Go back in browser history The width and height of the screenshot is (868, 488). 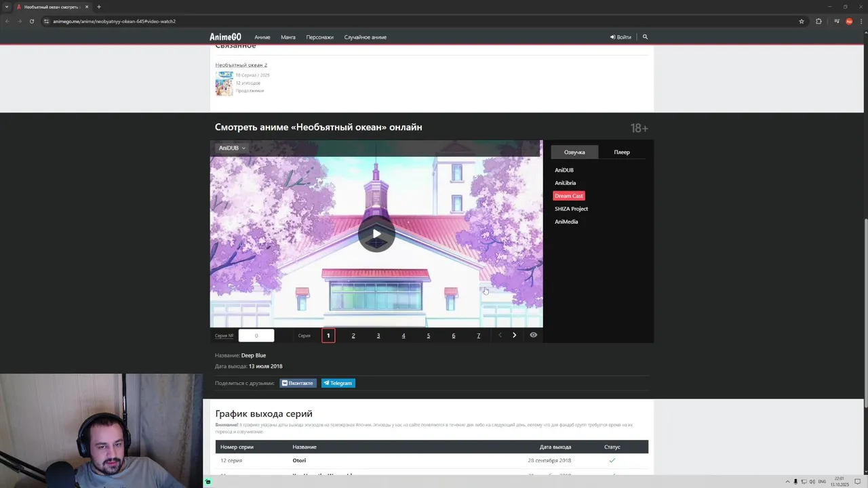(x=7, y=21)
